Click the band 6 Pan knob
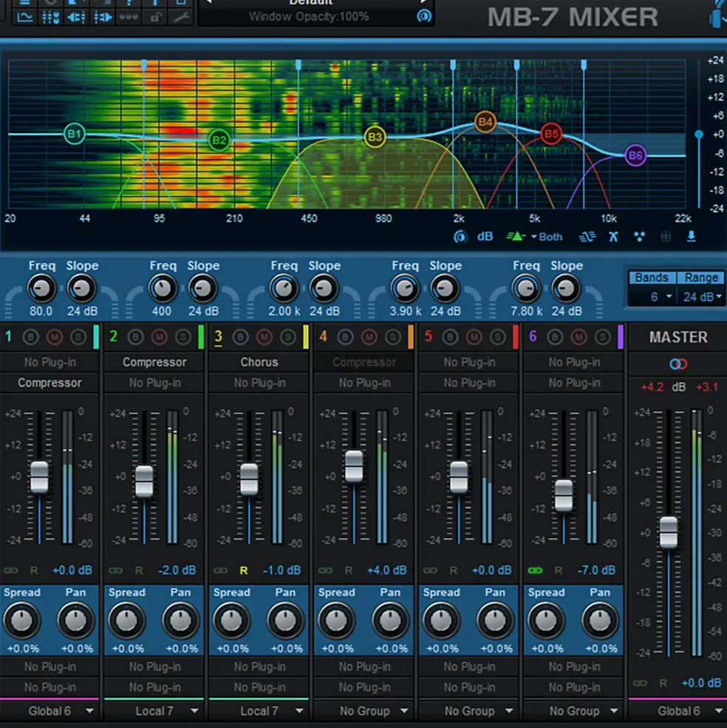The width and height of the screenshot is (727, 728). coord(600,620)
